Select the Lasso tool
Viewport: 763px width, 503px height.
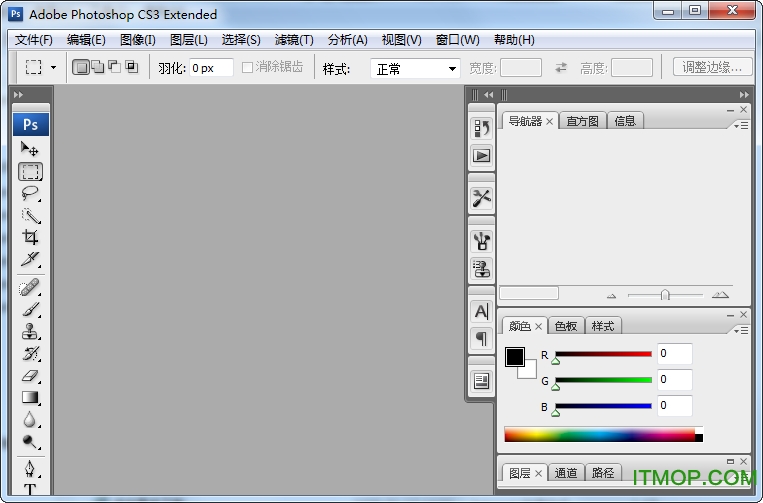pos(30,193)
